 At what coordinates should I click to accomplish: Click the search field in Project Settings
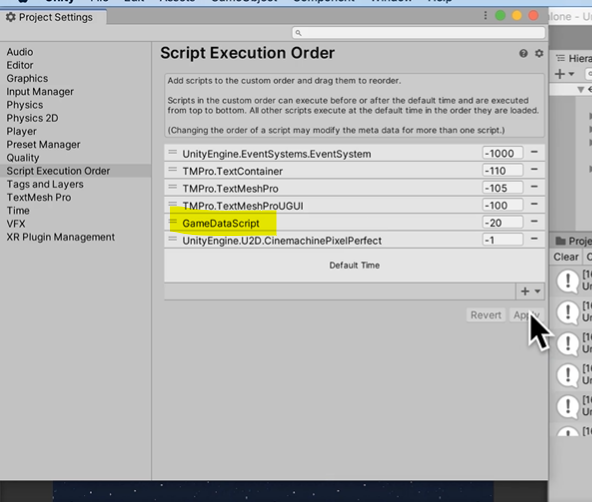(x=419, y=33)
